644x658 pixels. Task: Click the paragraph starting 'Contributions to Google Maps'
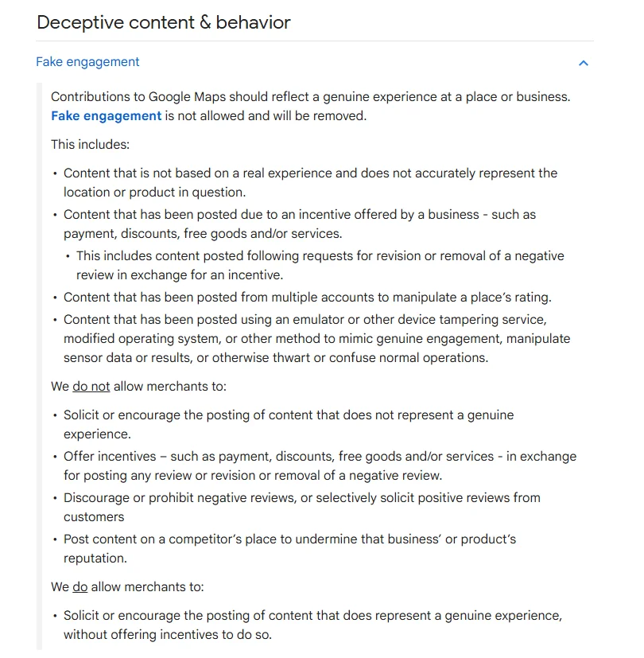point(310,97)
